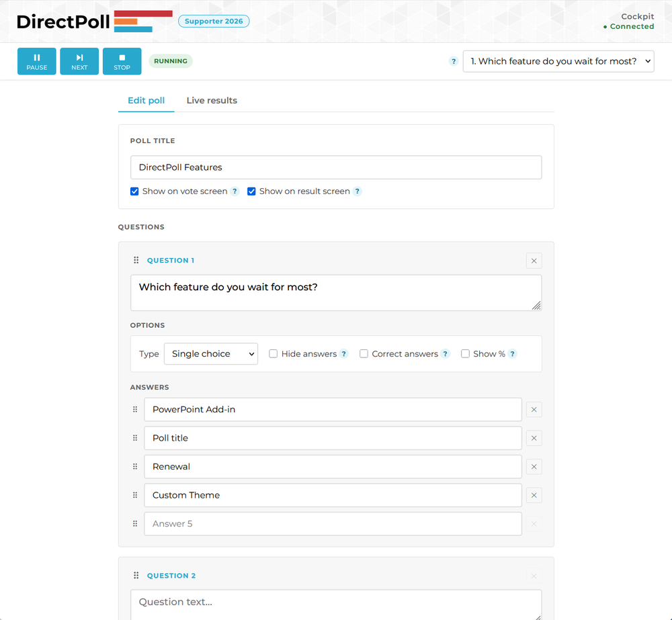Click drag handle of Answer 5 row
The image size is (672, 620).
tap(135, 523)
